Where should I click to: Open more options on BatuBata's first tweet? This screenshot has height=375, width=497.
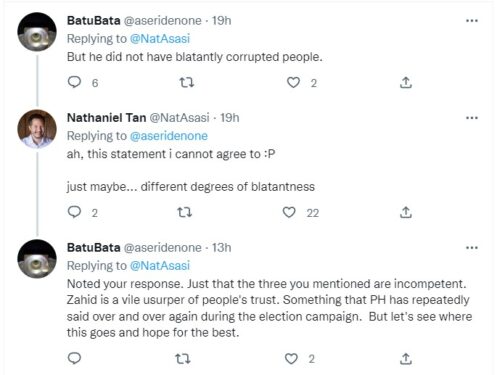(x=472, y=21)
